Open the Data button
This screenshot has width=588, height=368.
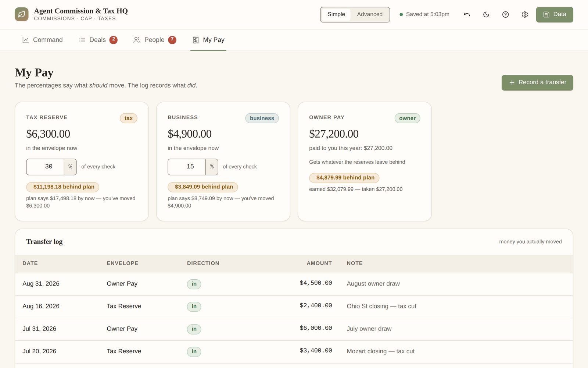pyautogui.click(x=555, y=15)
